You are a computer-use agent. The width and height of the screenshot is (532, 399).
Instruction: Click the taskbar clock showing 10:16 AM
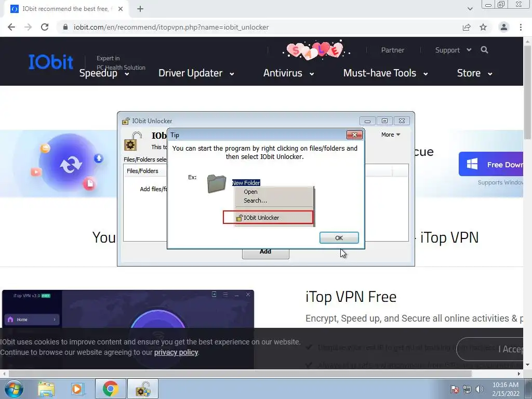click(505, 389)
